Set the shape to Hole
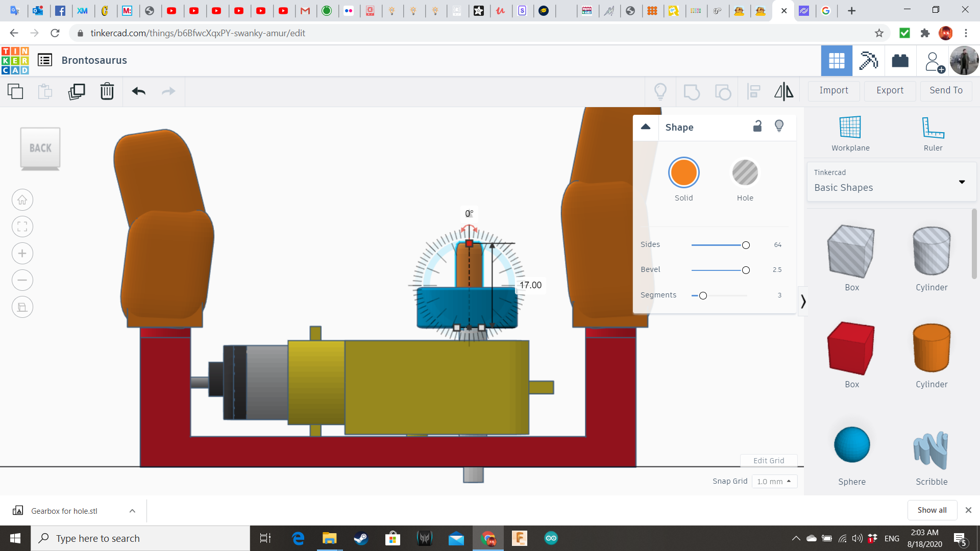Image resolution: width=980 pixels, height=551 pixels. tap(745, 173)
